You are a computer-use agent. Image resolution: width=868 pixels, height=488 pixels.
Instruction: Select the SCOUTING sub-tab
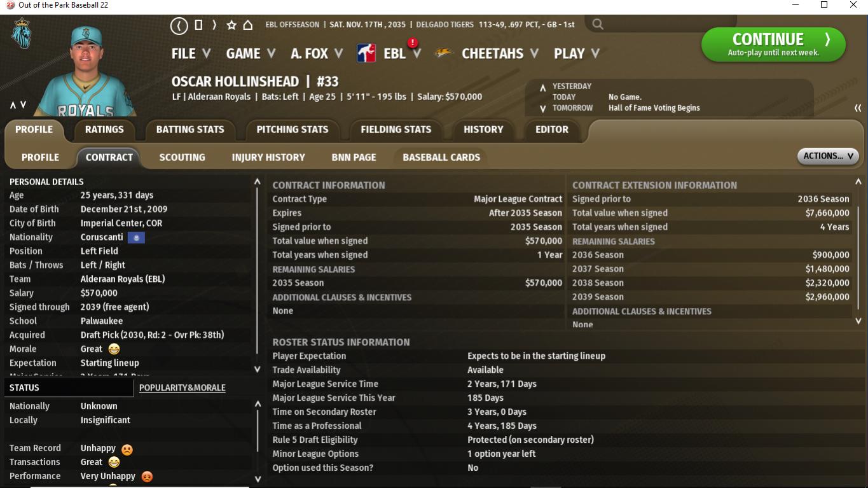pos(183,157)
